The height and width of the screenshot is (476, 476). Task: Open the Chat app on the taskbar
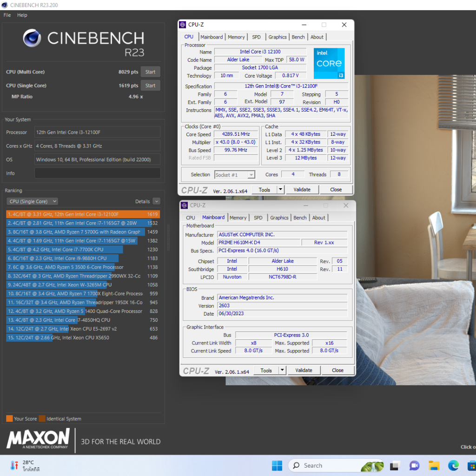click(x=414, y=465)
